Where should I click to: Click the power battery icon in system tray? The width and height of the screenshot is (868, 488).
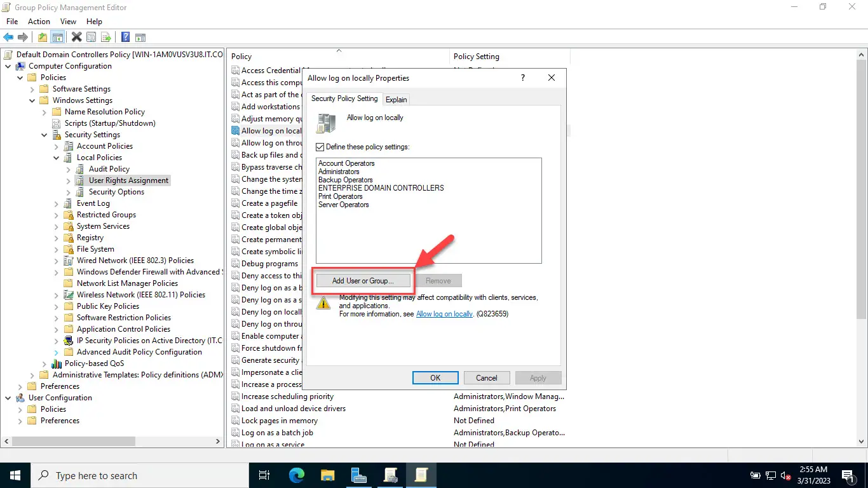(756, 475)
